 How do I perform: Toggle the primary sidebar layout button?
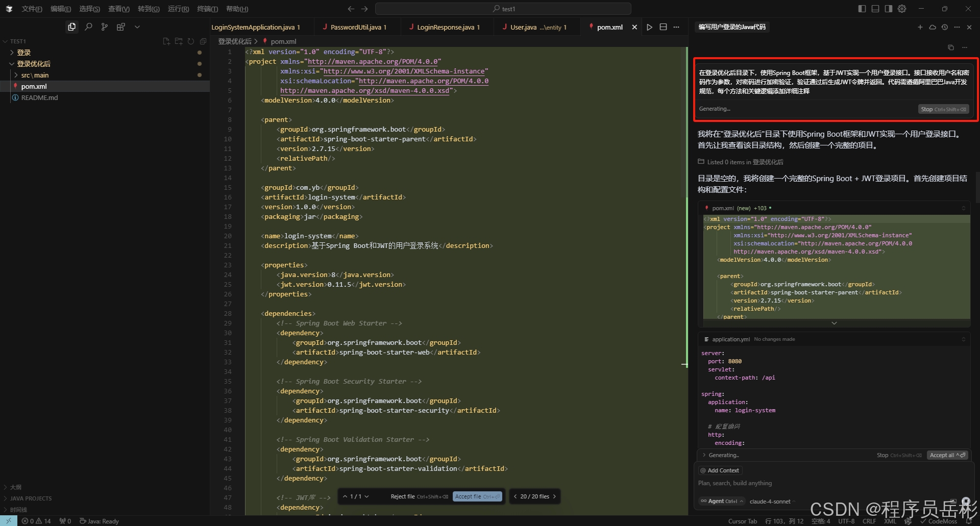pyautogui.click(x=862, y=9)
